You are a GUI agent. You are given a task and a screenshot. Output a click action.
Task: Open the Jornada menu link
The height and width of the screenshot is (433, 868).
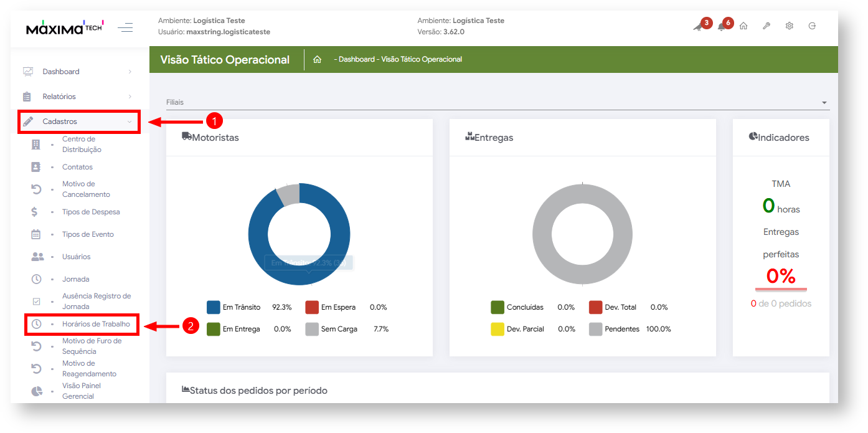point(75,279)
